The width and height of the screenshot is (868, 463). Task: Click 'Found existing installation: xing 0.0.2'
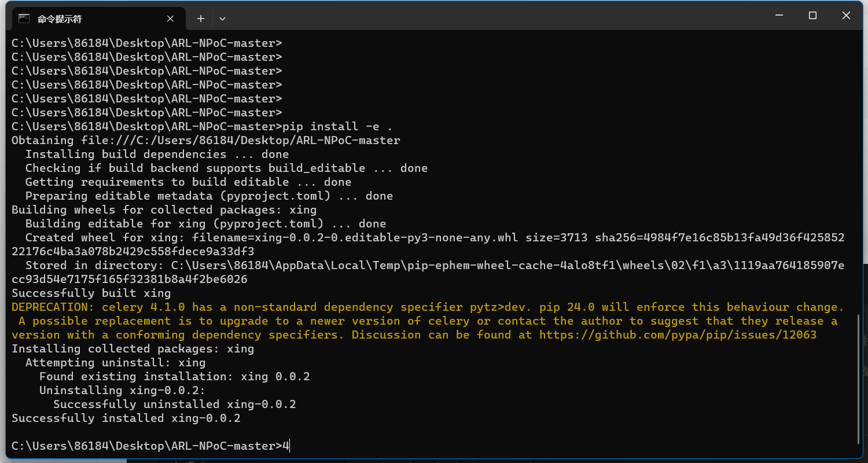tap(175, 377)
